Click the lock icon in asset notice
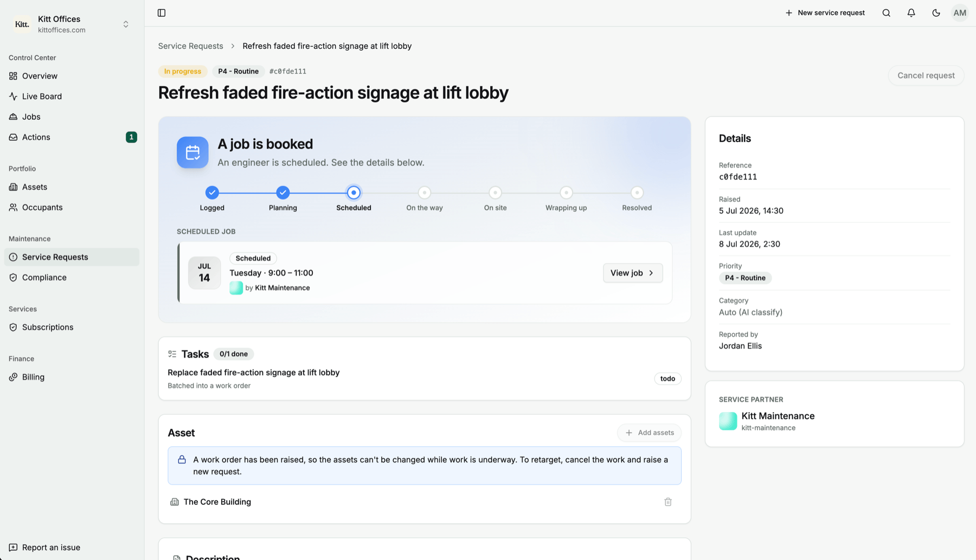Viewport: 976px width, 560px height. (x=182, y=460)
